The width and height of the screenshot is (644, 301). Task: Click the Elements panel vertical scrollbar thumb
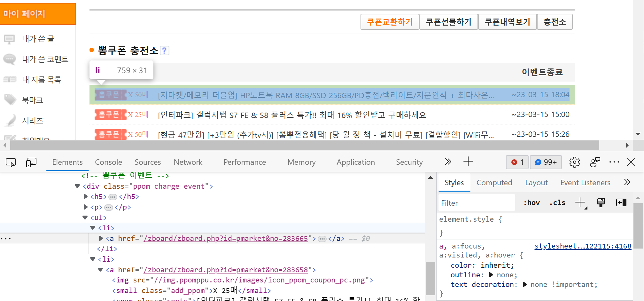430,278
